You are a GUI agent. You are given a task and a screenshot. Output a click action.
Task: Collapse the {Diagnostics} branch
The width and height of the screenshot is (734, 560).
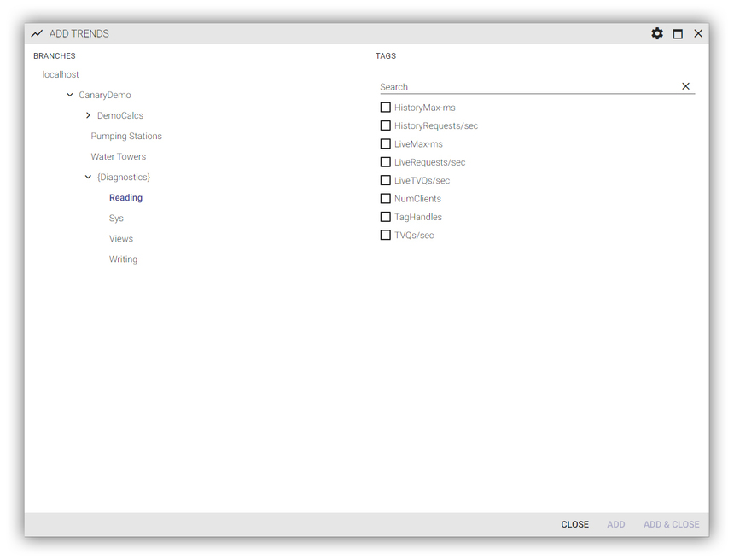pos(88,177)
